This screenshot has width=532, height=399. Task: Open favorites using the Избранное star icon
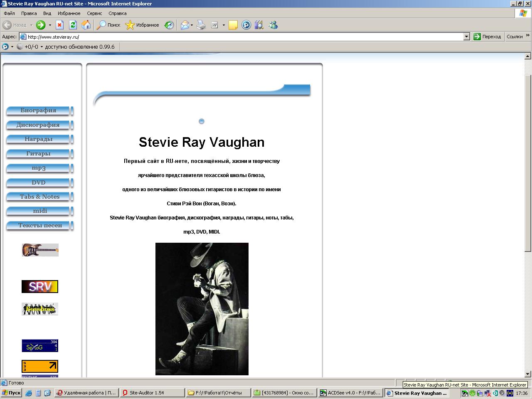tap(129, 25)
